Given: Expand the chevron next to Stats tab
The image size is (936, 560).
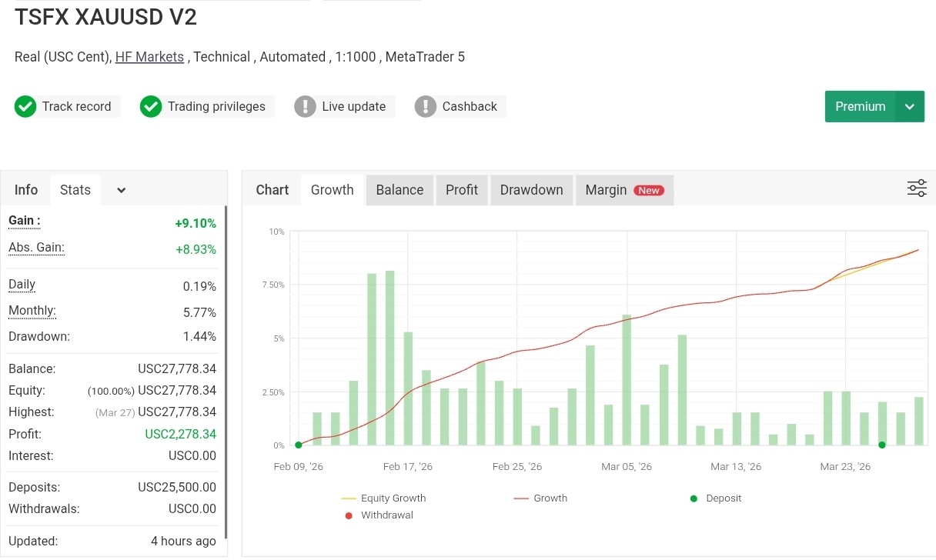Looking at the screenshot, I should 121,190.
